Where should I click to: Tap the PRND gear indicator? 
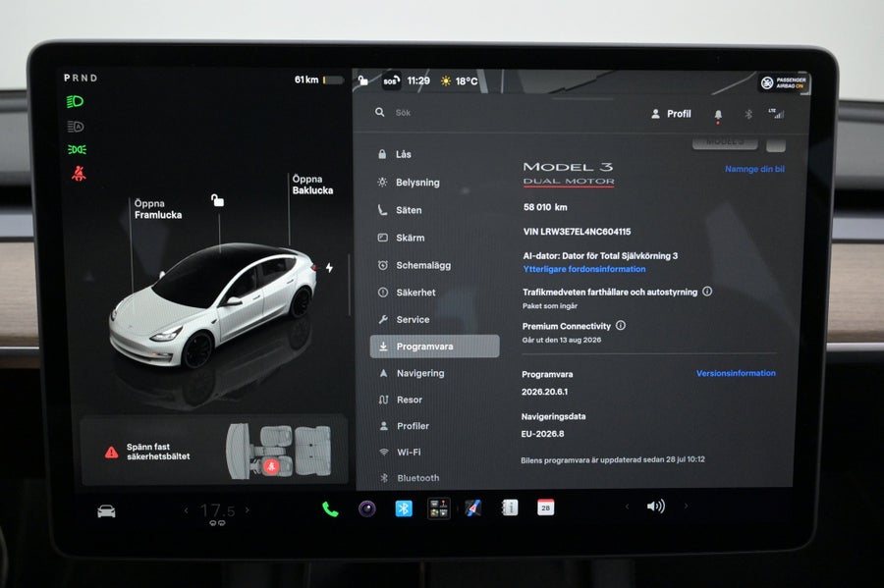[x=81, y=78]
